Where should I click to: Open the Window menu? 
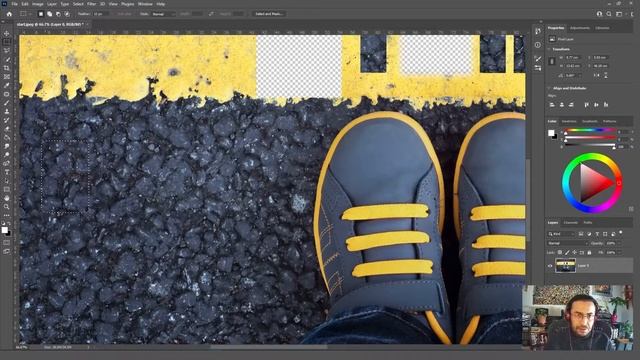pyautogui.click(x=145, y=4)
